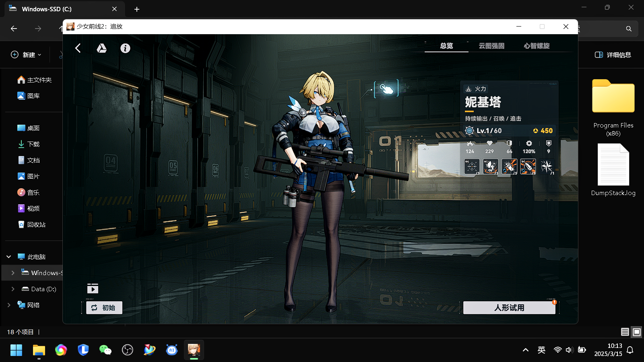Switch to the 心智螺旋 tab
Image resolution: width=644 pixels, height=362 pixels.
537,46
